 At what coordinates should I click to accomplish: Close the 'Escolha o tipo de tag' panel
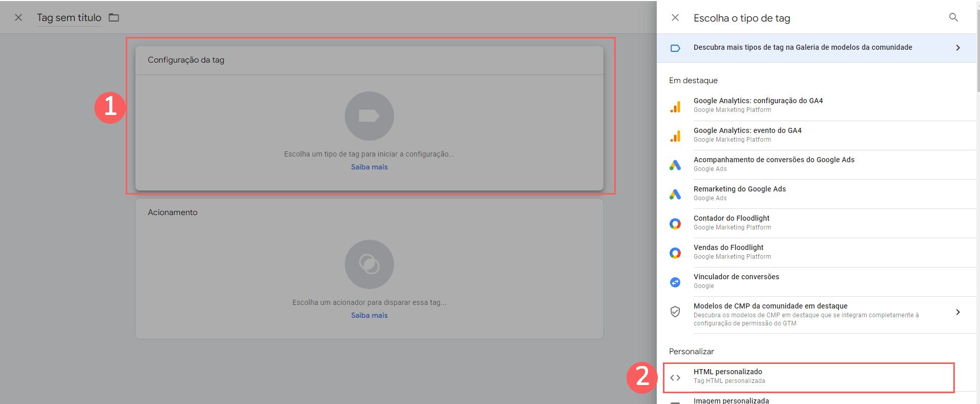click(x=675, y=17)
